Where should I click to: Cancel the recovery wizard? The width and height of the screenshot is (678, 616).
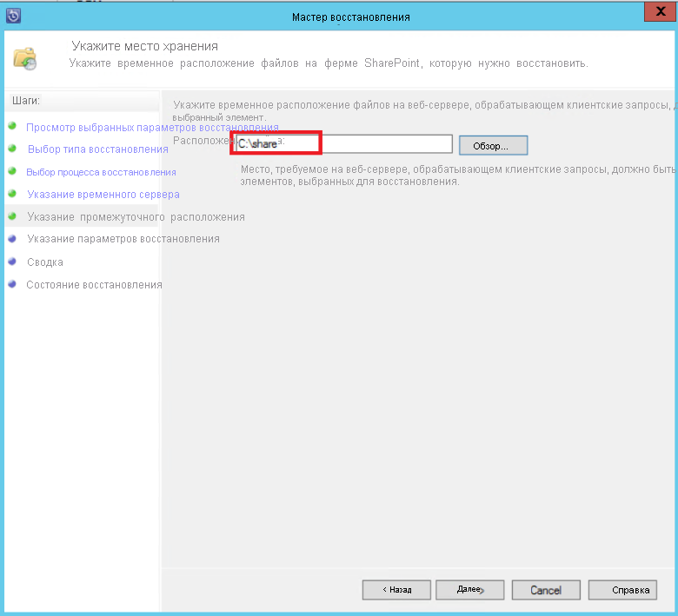[x=546, y=590]
